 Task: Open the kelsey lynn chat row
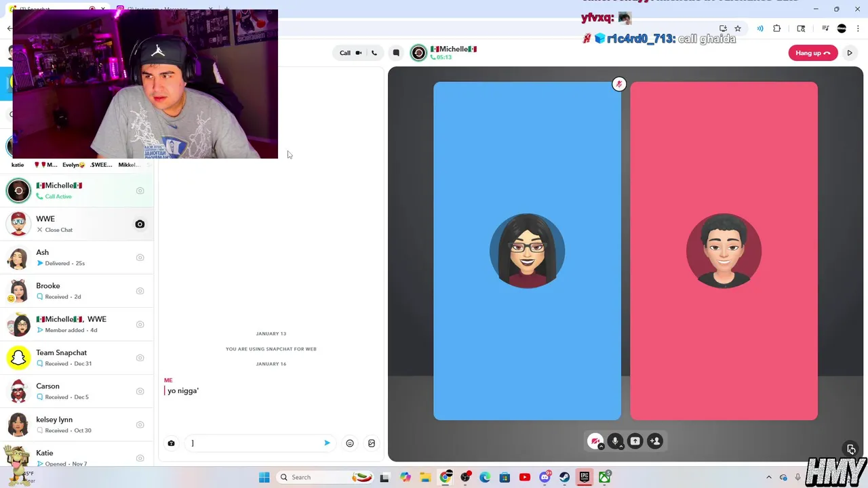(77, 425)
